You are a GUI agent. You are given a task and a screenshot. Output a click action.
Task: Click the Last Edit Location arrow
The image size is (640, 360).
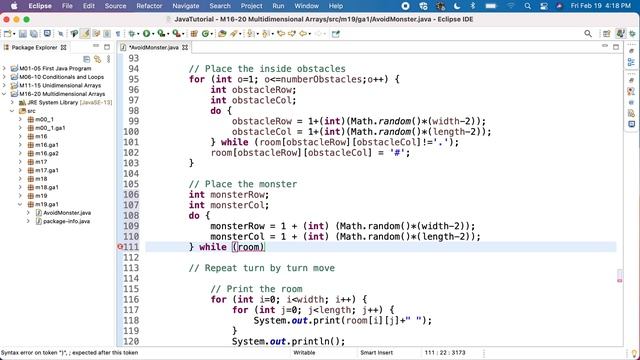(281, 34)
